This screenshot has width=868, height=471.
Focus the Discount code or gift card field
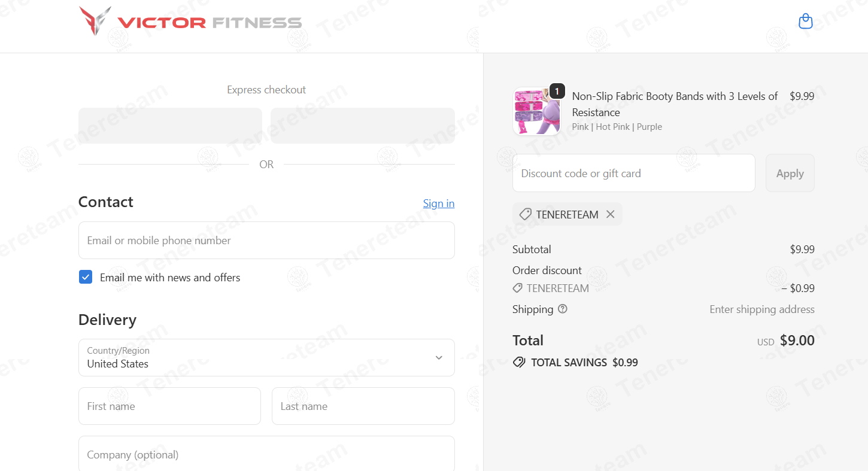633,173
